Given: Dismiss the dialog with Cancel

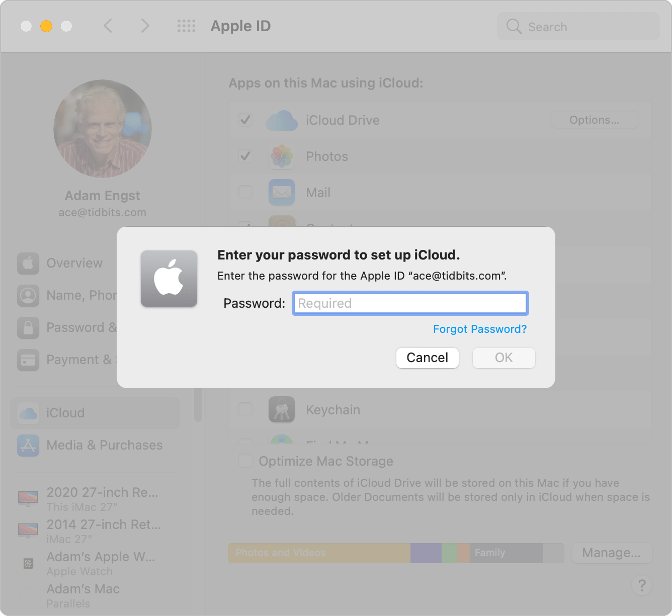Looking at the screenshot, I should click(x=427, y=358).
